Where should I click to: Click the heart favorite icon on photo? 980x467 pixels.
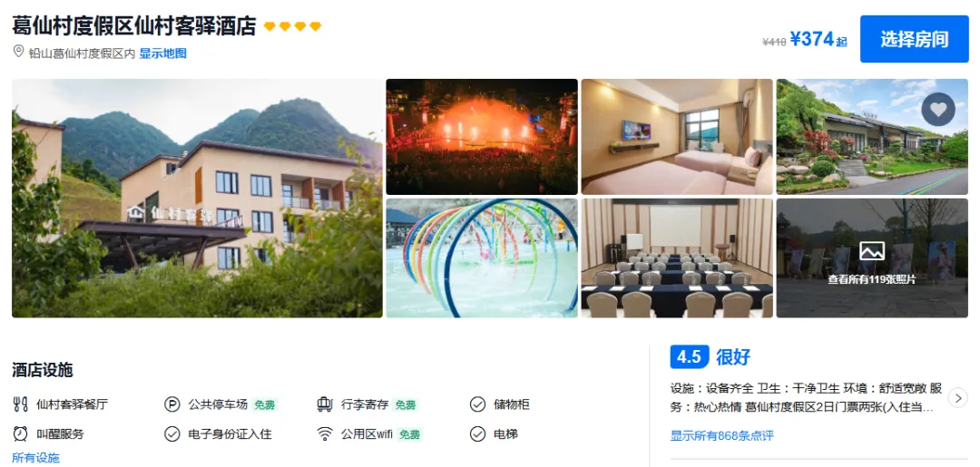tap(938, 109)
